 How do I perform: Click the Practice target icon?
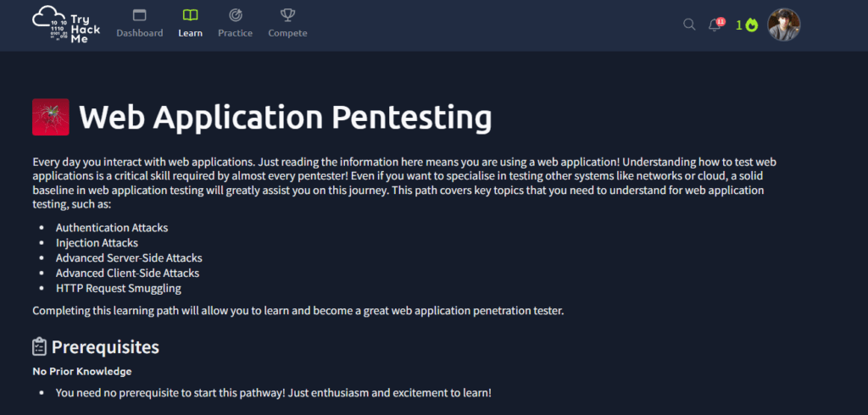(x=235, y=15)
